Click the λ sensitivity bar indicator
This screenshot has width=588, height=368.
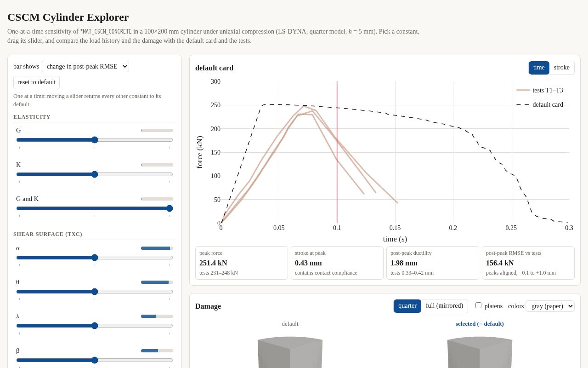157,316
